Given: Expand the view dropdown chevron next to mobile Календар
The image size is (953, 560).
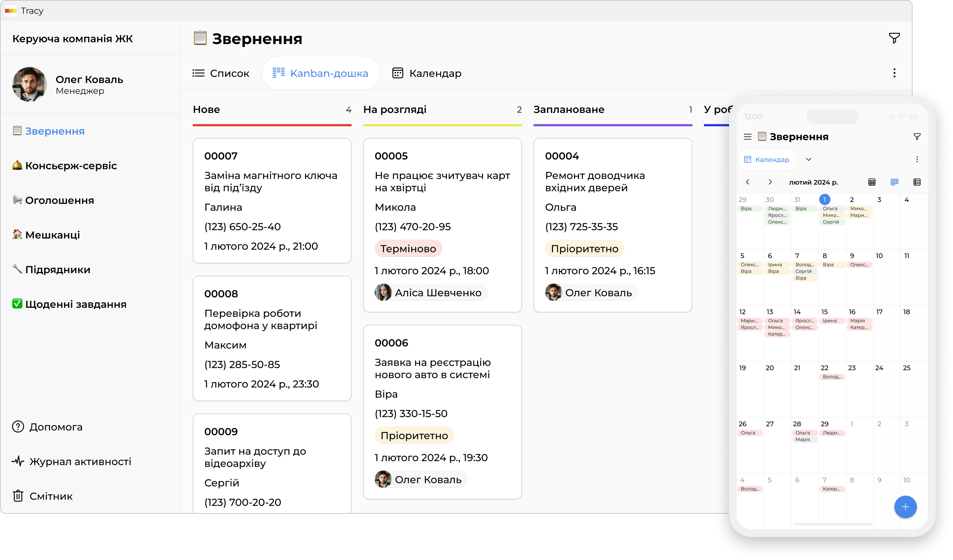Looking at the screenshot, I should pyautogui.click(x=808, y=159).
